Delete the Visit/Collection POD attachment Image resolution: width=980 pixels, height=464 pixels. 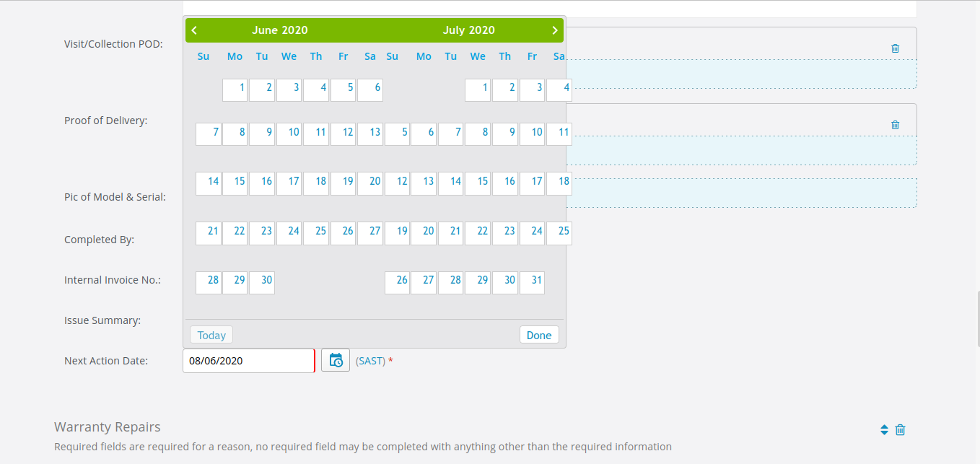[x=895, y=48]
